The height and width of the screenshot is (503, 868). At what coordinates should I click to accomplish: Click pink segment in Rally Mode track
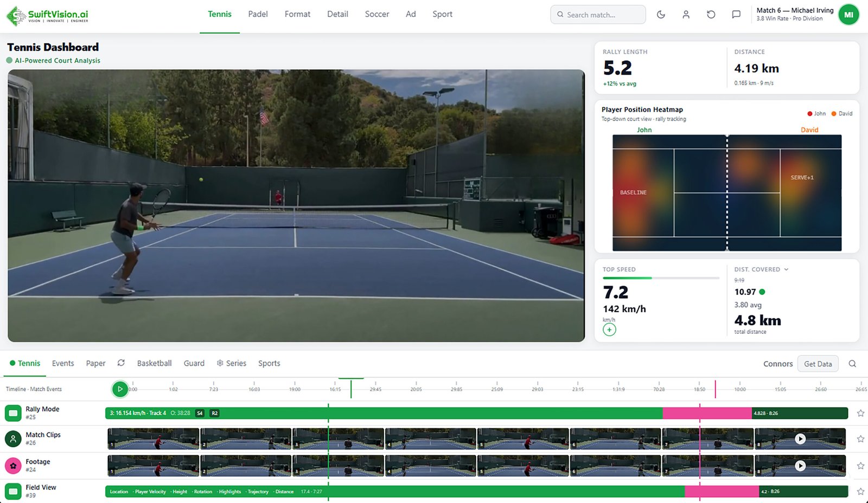click(707, 413)
